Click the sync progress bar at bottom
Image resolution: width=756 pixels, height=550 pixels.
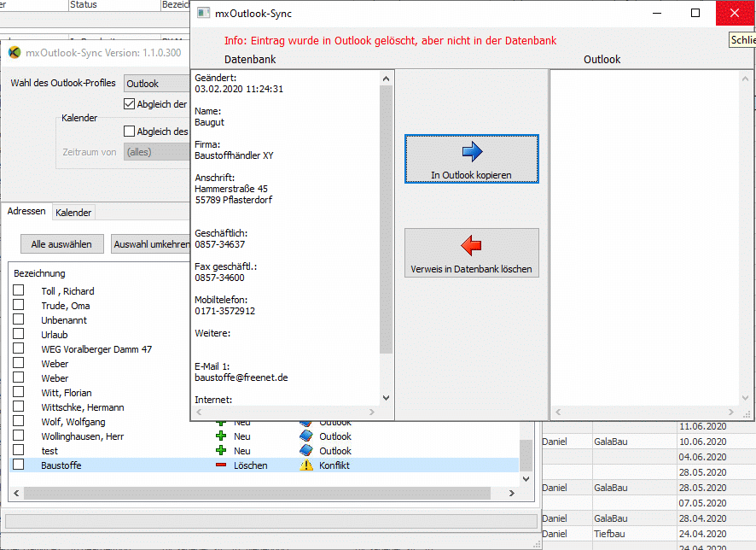tap(271, 521)
